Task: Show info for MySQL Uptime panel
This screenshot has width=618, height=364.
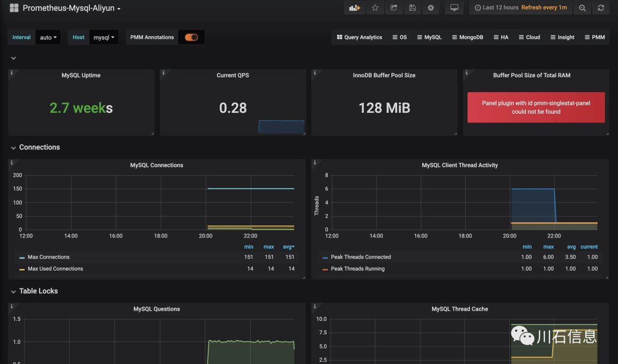Action: coord(11,73)
